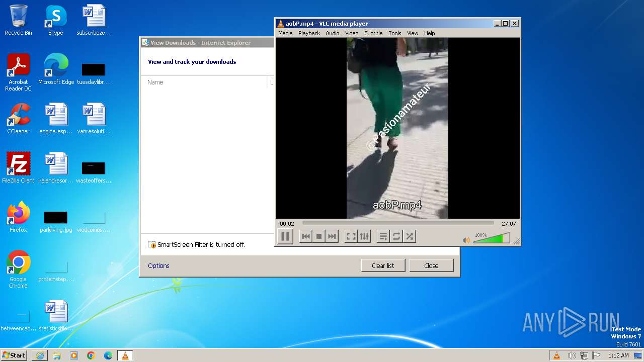The image size is (644, 362).
Task: Skip to next media in VLC
Action: click(332, 236)
